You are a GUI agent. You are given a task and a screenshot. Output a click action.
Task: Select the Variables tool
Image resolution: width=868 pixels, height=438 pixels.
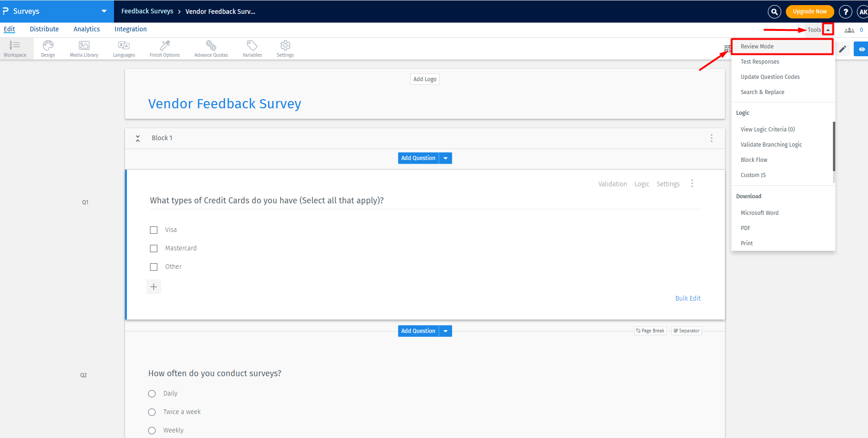coord(252,48)
